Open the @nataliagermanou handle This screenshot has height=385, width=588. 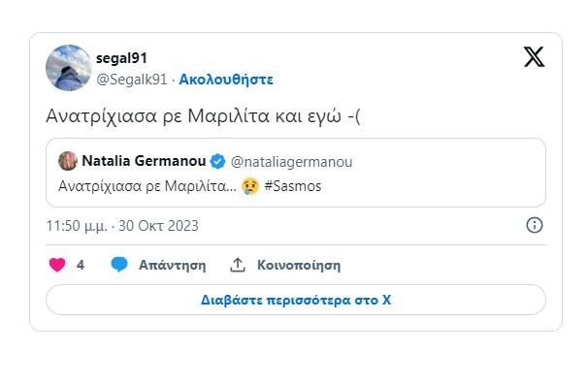click(291, 162)
